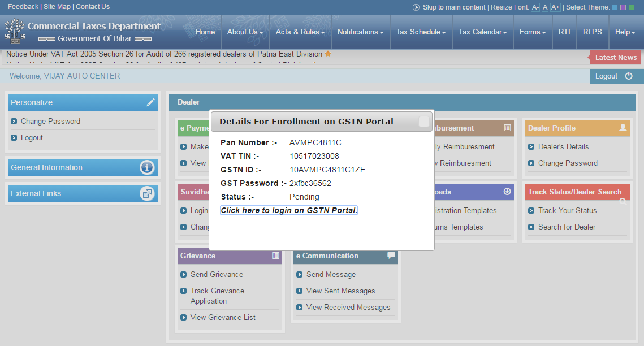Click the Downloads arrow icon
The height and width of the screenshot is (346, 644).
tap(507, 192)
